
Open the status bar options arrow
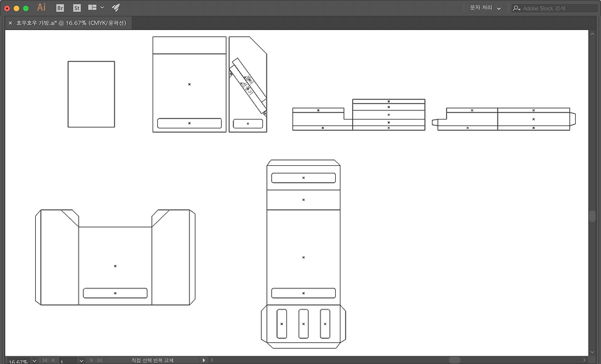point(204,360)
